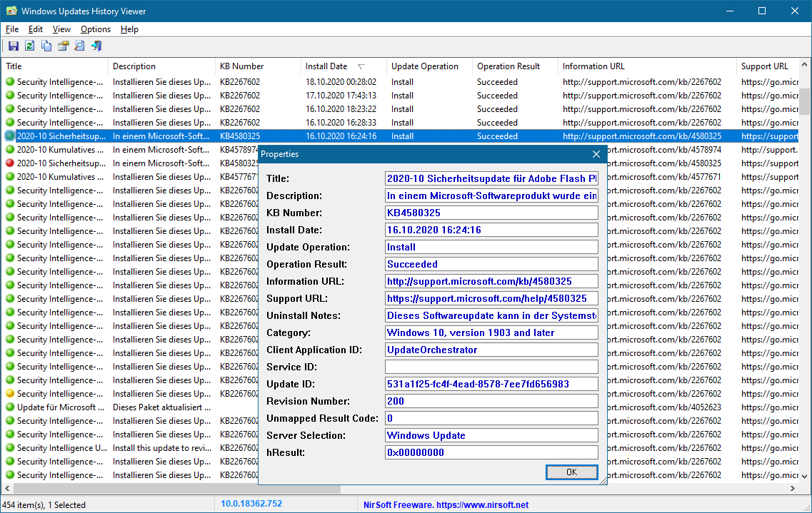Image resolution: width=812 pixels, height=513 pixels.
Task: Open the File menu
Action: pos(12,29)
